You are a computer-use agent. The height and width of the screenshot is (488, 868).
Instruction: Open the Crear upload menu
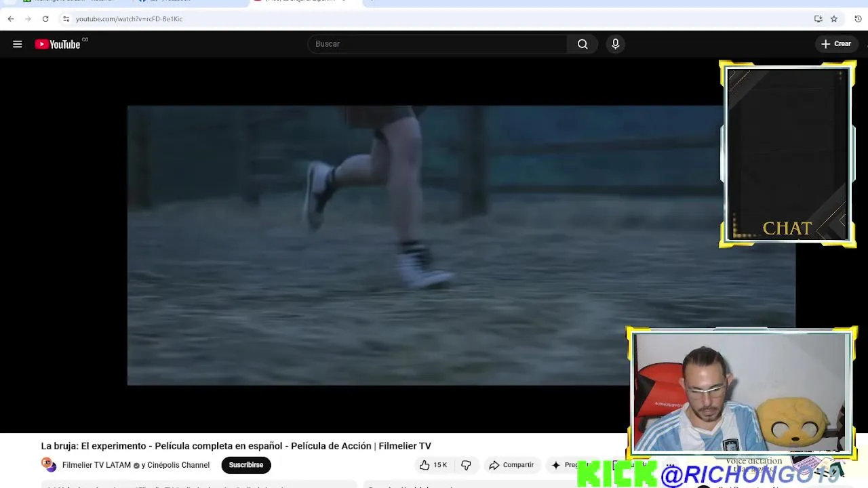[x=835, y=44]
